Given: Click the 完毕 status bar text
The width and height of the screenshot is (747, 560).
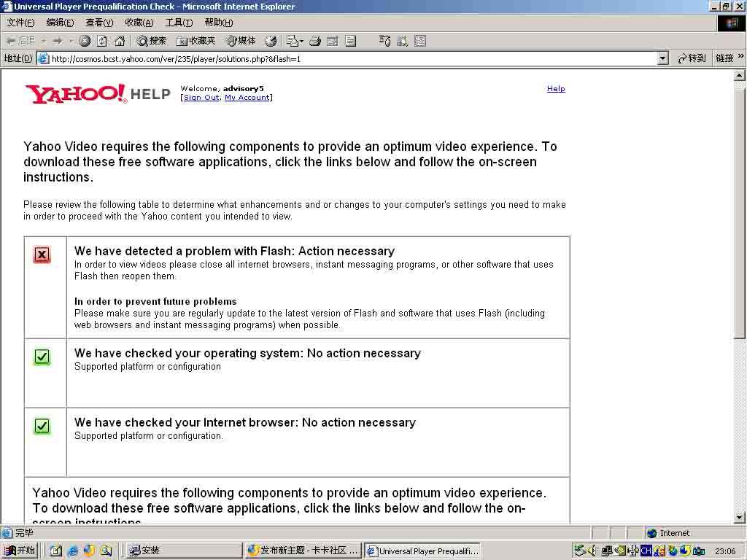Looking at the screenshot, I should (x=25, y=533).
